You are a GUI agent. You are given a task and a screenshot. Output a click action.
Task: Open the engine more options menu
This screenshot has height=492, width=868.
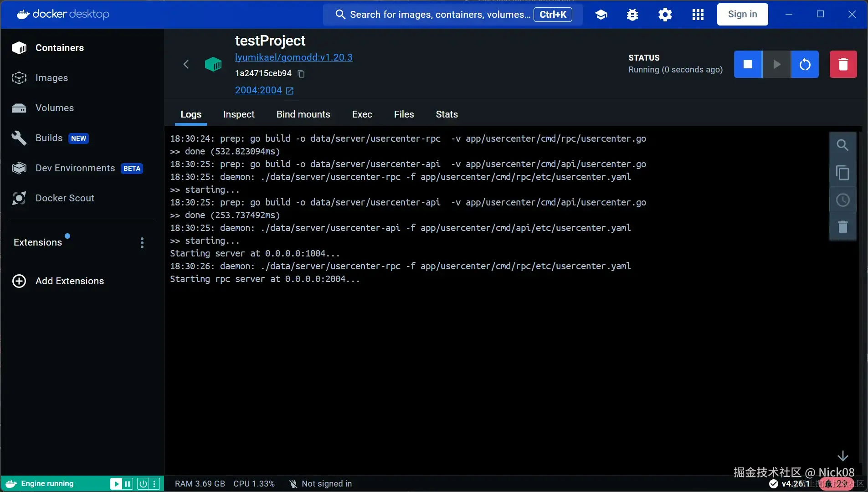coord(154,484)
